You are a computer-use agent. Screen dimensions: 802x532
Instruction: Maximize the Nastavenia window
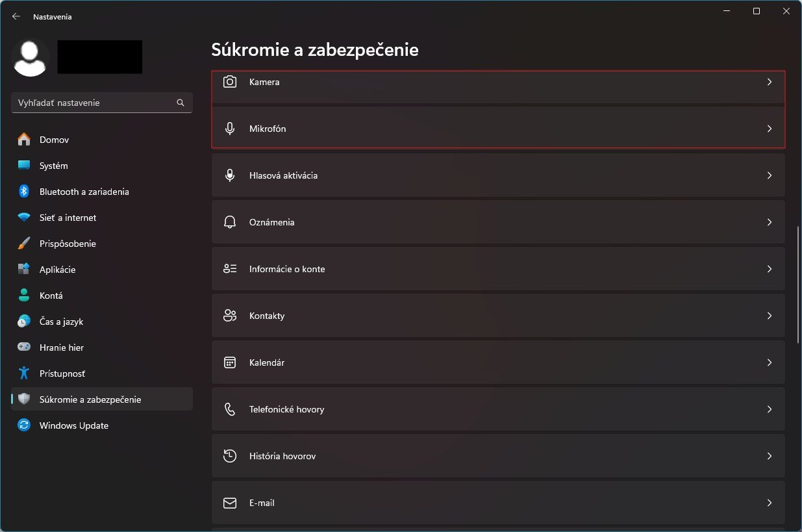tap(757, 11)
